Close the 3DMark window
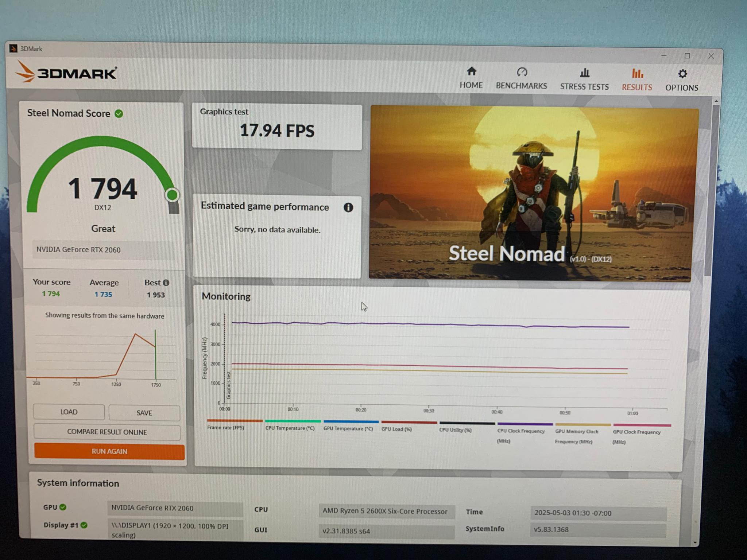The width and height of the screenshot is (747, 560). [x=711, y=56]
